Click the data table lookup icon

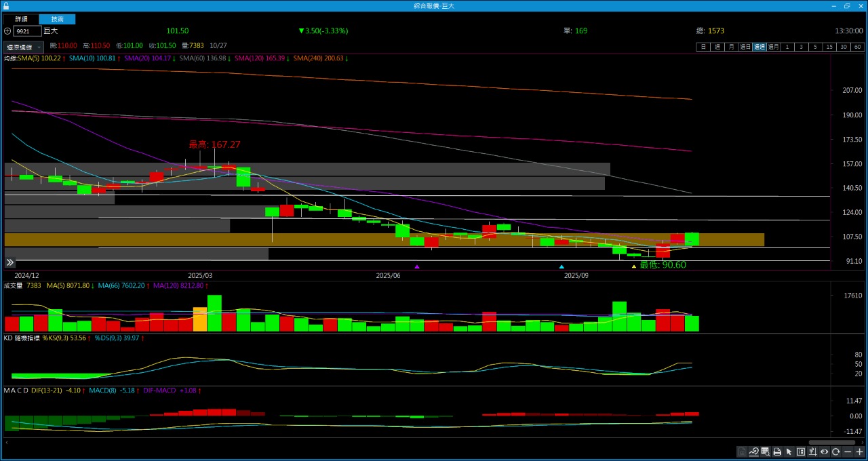tap(765, 452)
